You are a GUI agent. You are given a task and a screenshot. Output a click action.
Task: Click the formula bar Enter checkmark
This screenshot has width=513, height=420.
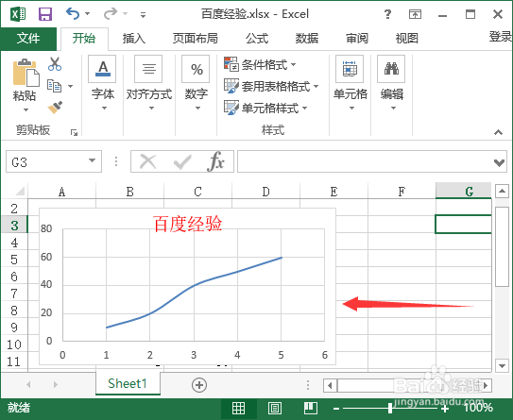coord(182,161)
